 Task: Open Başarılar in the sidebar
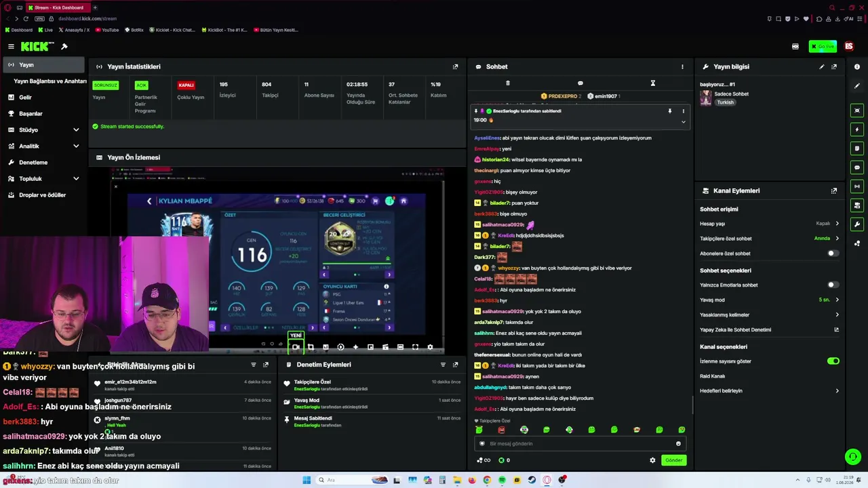click(43, 114)
